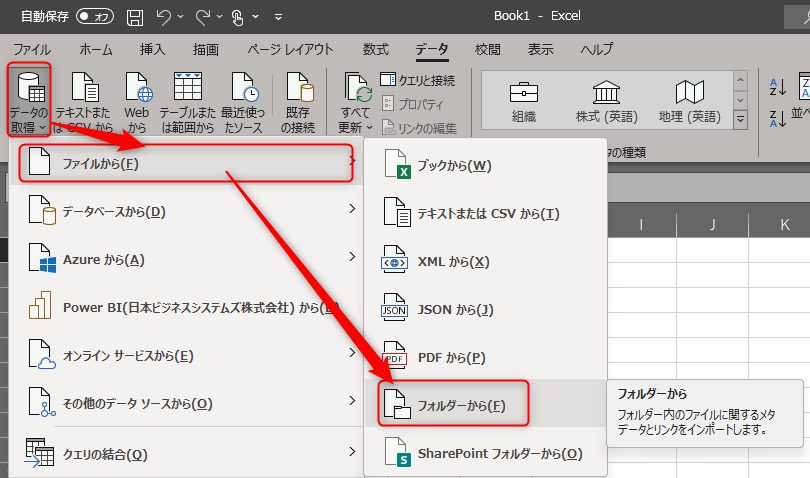Select the データ ribbon tab
This screenshot has width=810, height=478.
[432, 50]
